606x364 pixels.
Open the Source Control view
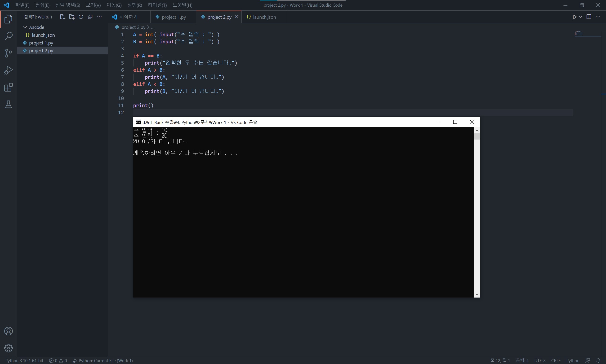(8, 53)
